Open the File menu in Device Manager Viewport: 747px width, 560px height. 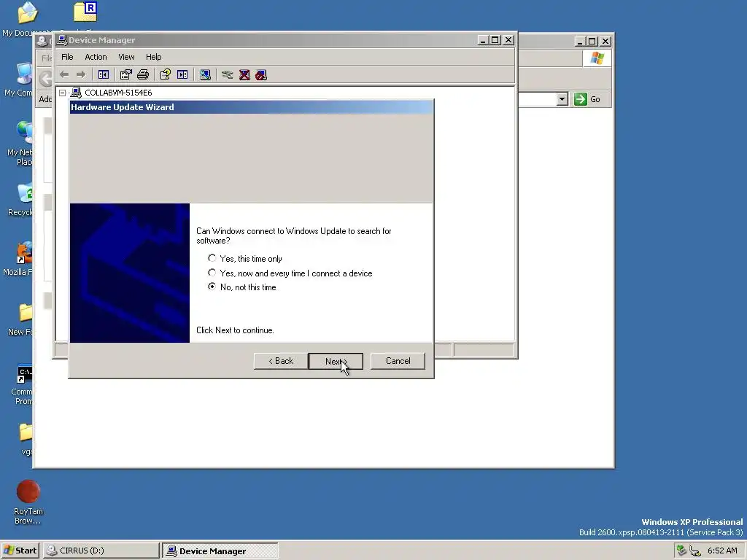click(67, 57)
